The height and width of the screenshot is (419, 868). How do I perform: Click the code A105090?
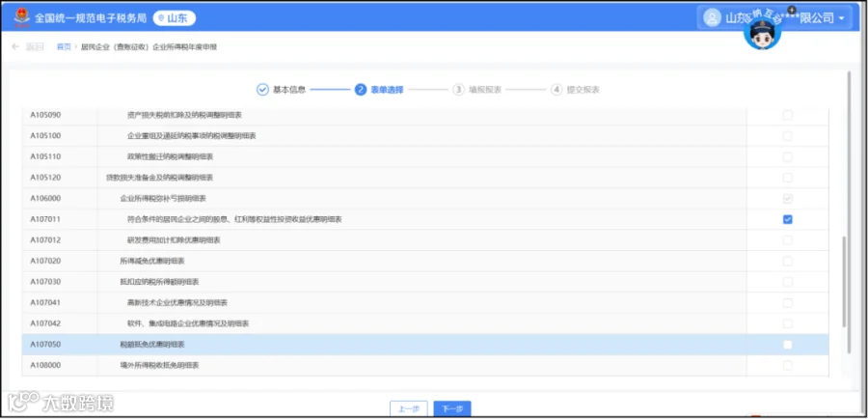45,115
